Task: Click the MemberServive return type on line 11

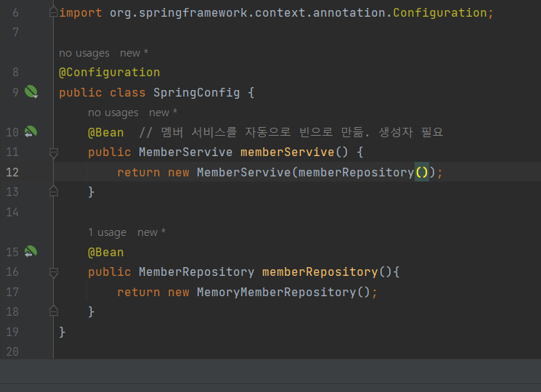Action: [x=186, y=152]
